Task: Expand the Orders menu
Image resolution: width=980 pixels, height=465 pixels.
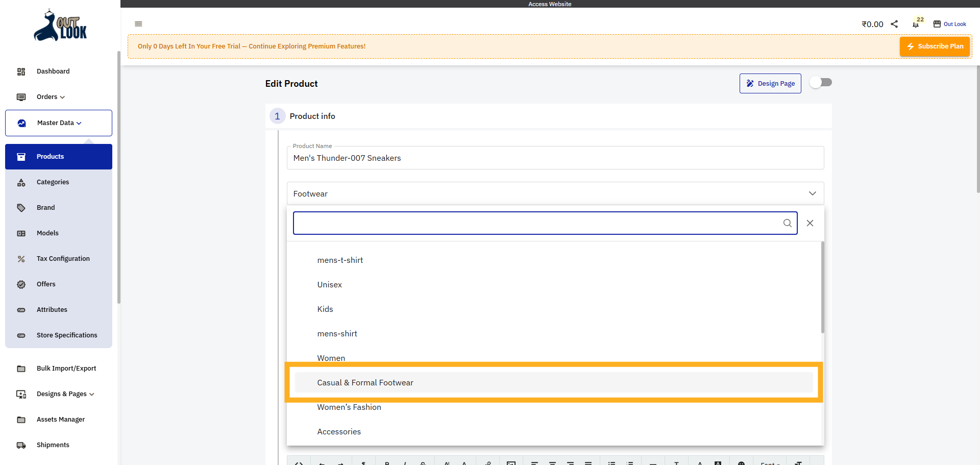Action: point(51,97)
